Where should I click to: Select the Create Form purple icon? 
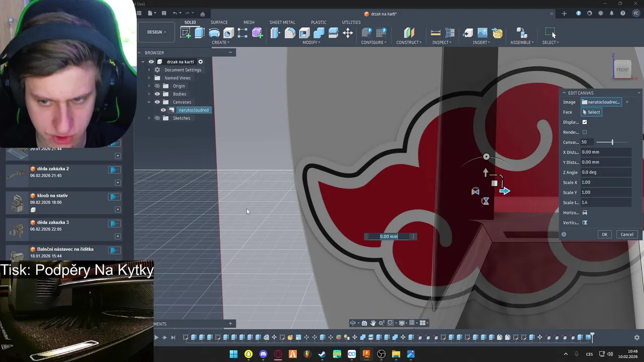click(257, 33)
